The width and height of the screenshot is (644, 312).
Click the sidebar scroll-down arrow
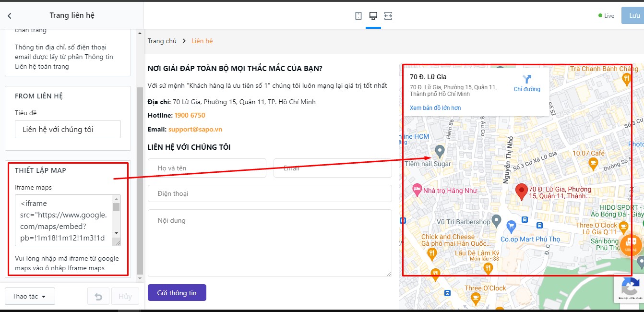point(140,278)
